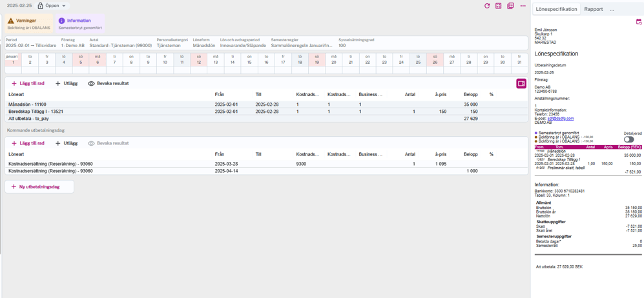This screenshot has height=298, width=644.
Task: Click the magenta side panel icon
Action: 521,83
